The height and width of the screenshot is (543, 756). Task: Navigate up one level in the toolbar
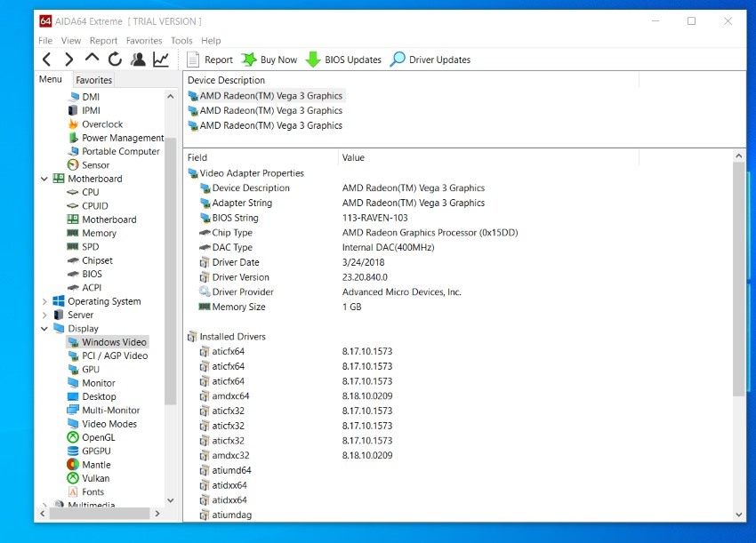coord(92,59)
